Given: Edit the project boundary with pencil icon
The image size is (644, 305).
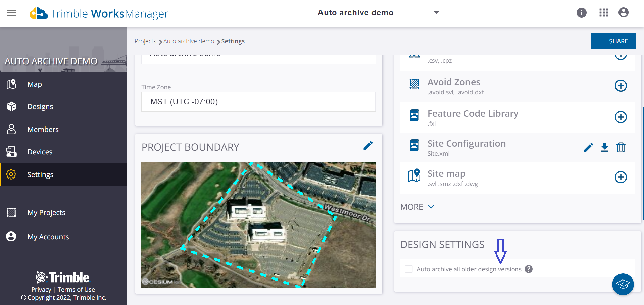Looking at the screenshot, I should pos(368,146).
